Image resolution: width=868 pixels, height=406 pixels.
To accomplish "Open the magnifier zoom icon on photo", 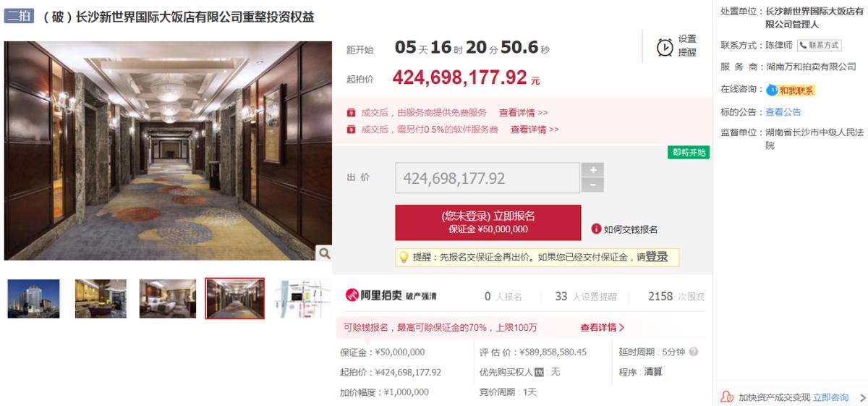I will point(324,253).
